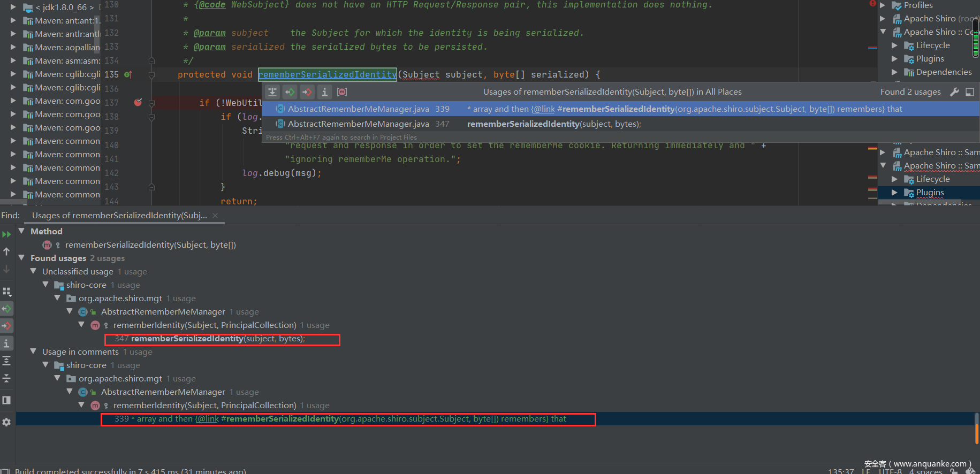This screenshot has height=474, width=980.
Task: Expand the Dependencies node in Maven panel
Action: 894,72
